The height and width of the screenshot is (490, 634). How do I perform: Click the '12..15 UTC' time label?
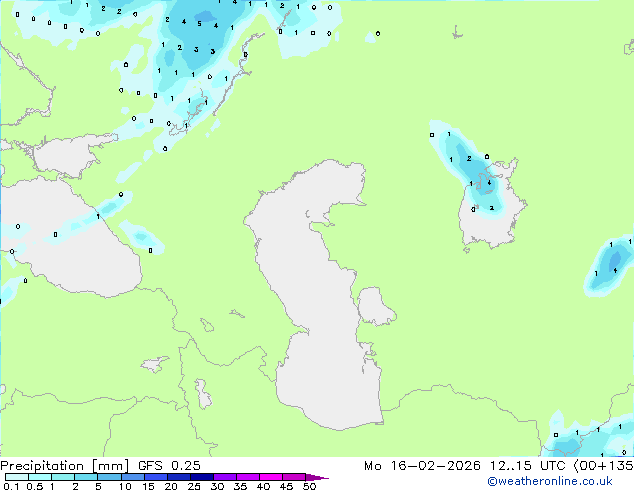(527, 466)
